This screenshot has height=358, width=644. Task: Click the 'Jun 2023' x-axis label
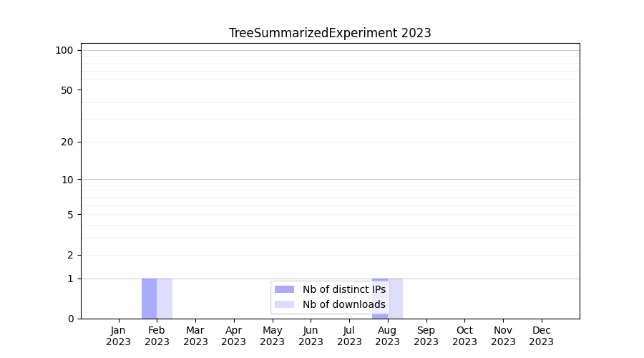point(311,336)
